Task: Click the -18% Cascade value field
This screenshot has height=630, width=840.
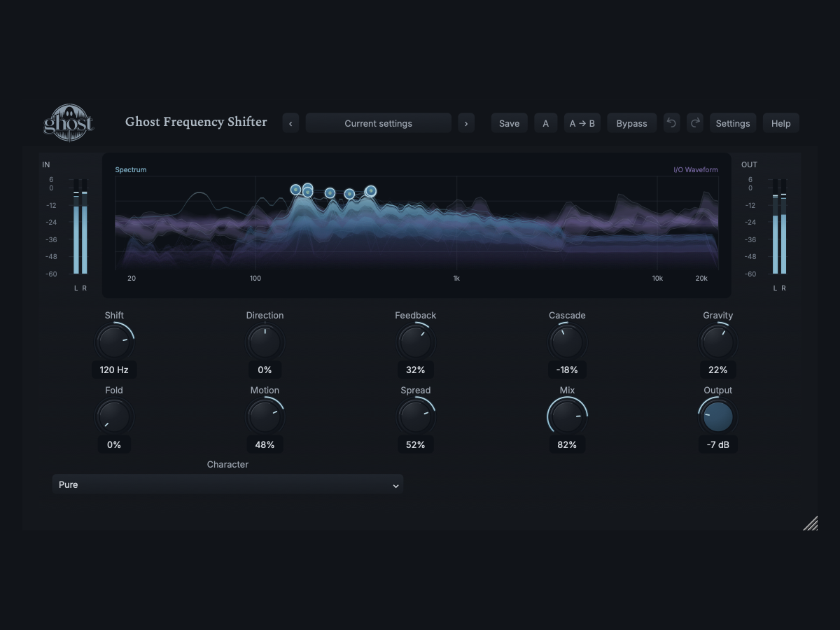Action: (567, 370)
